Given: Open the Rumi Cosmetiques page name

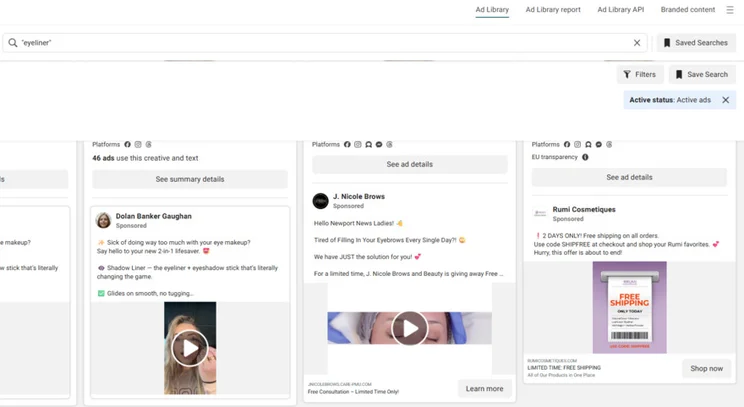Looking at the screenshot, I should [x=584, y=209].
